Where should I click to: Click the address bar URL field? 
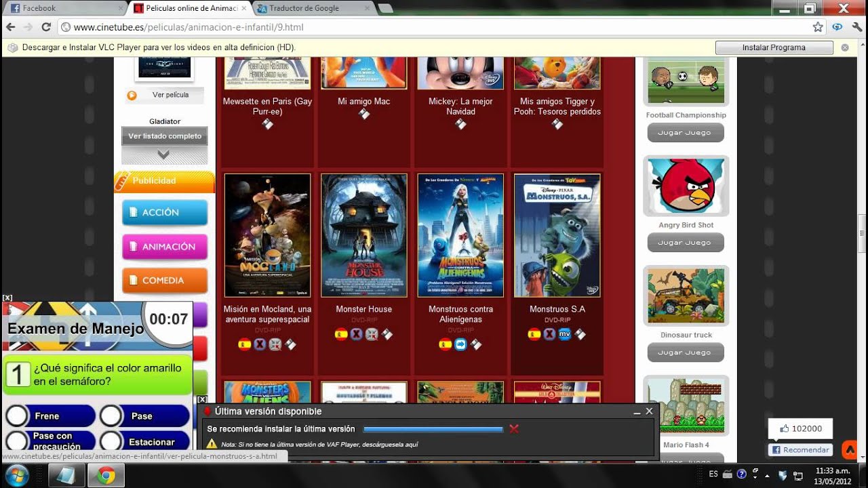pos(434,27)
